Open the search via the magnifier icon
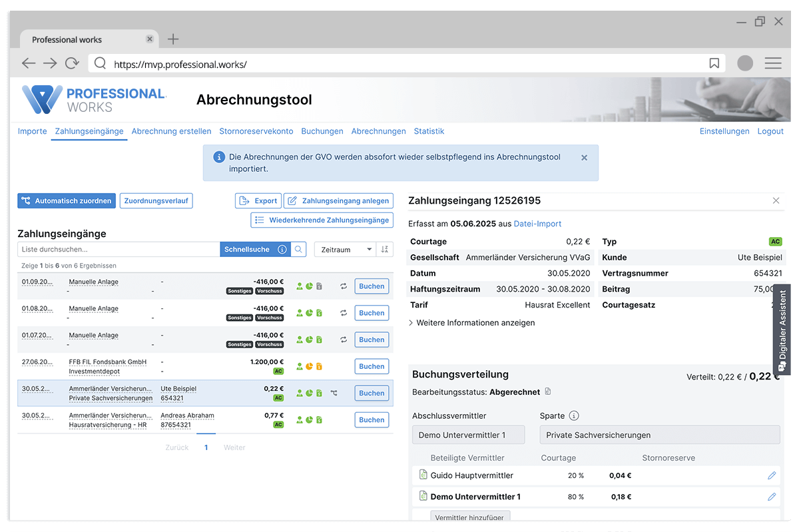 298,249
